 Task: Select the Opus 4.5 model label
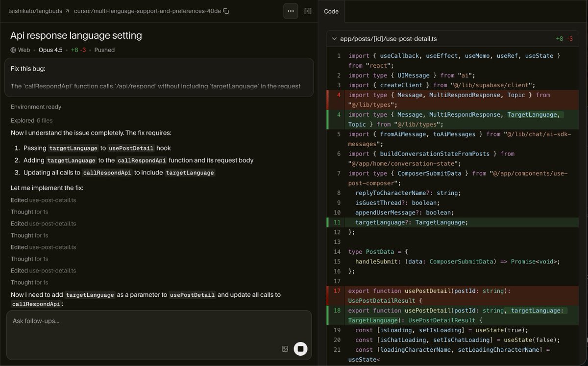[x=50, y=50]
